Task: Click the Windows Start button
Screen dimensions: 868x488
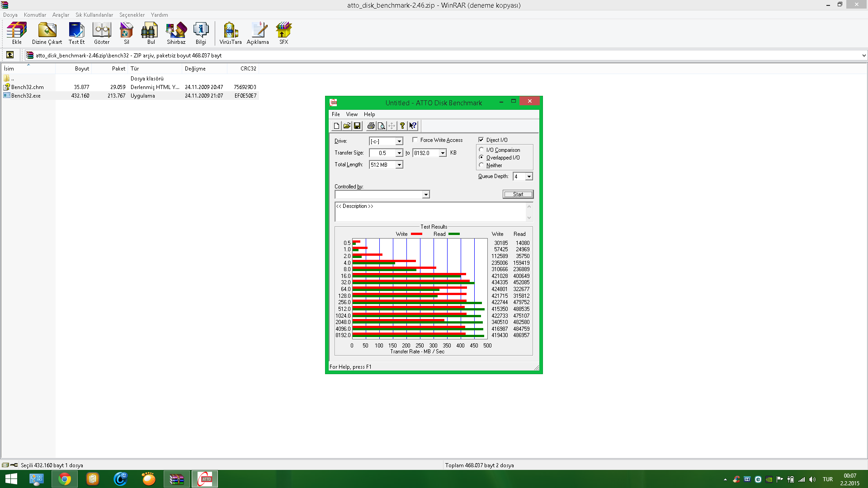Action: (11, 479)
